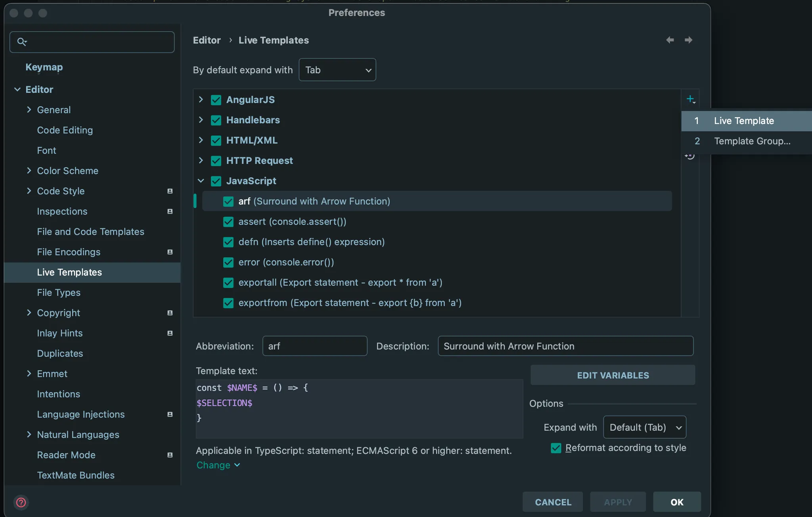The image size is (812, 517).
Task: Disable the assert template checkbox
Action: point(228,222)
